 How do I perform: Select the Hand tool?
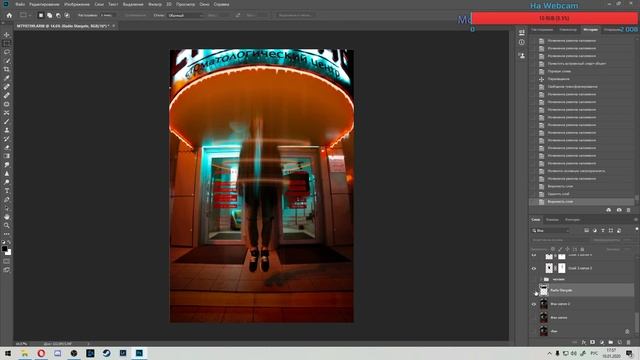[7, 217]
